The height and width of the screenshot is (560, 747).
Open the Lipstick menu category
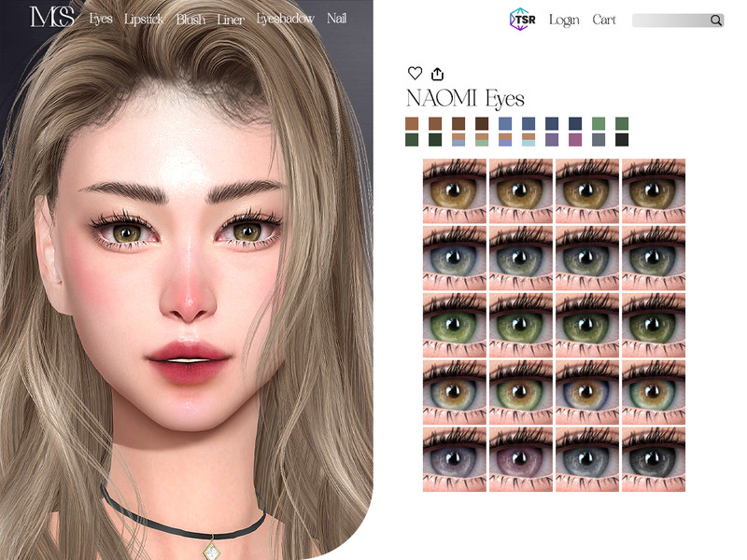(x=144, y=19)
